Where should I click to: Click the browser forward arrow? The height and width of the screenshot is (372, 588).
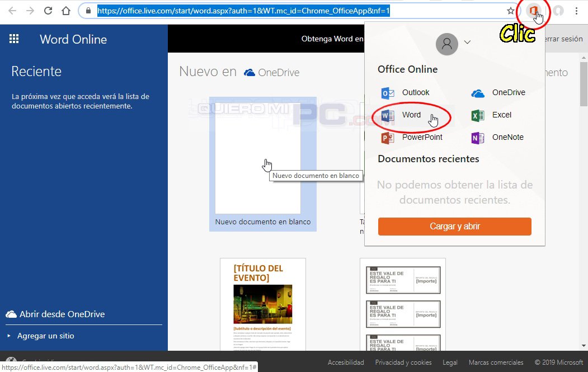point(30,11)
